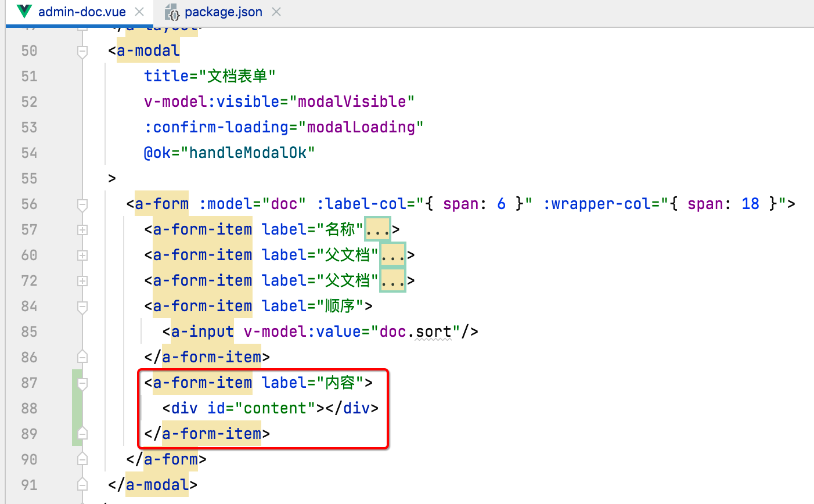Click the fold-end arrow in the gutter at line 86

[82, 357]
